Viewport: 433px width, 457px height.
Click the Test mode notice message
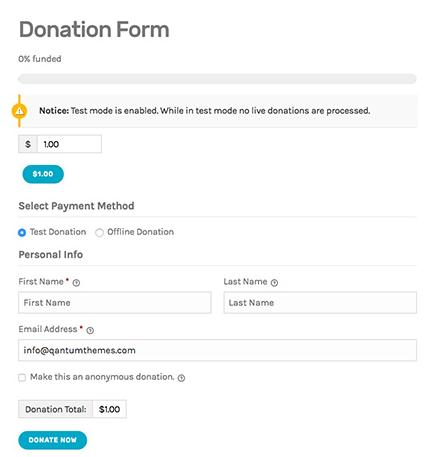click(x=205, y=111)
